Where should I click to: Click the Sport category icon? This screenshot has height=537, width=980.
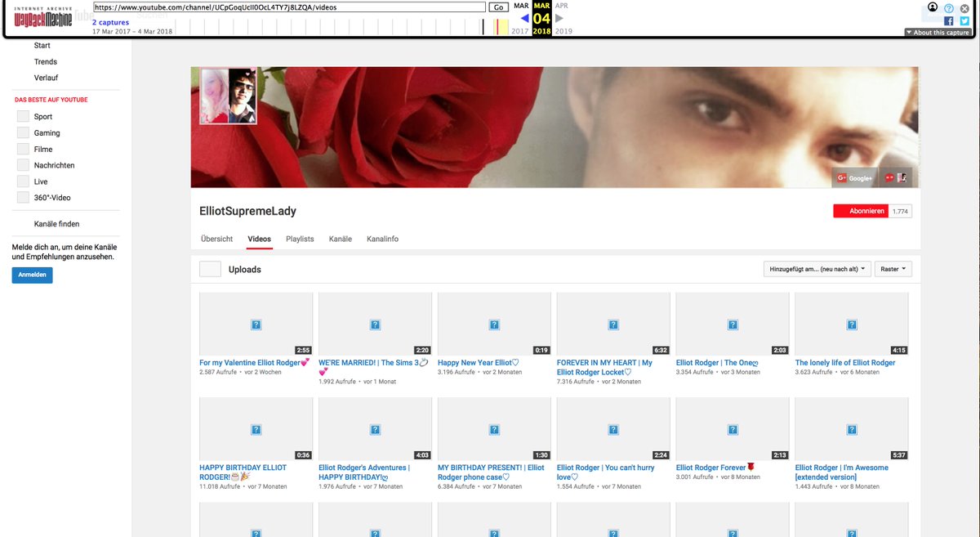[23, 117]
